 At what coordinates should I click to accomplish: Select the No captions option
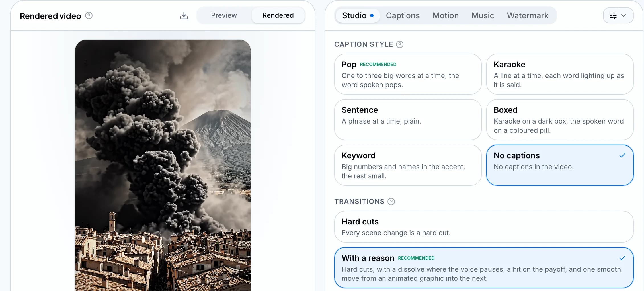560,165
